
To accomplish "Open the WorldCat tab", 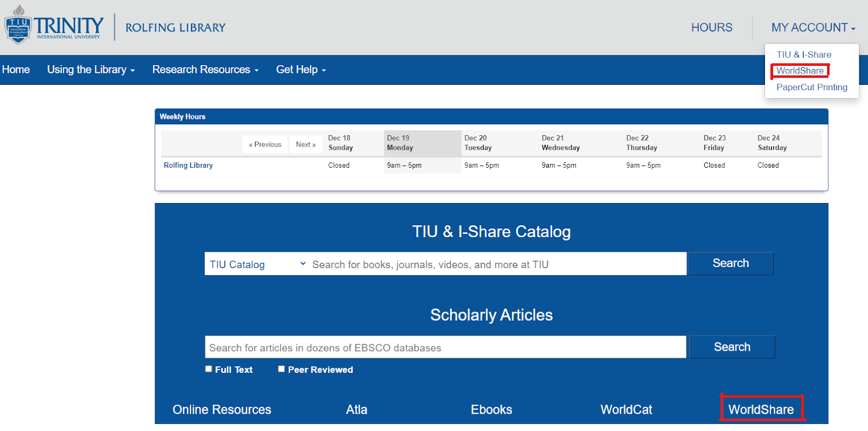I will tap(626, 410).
